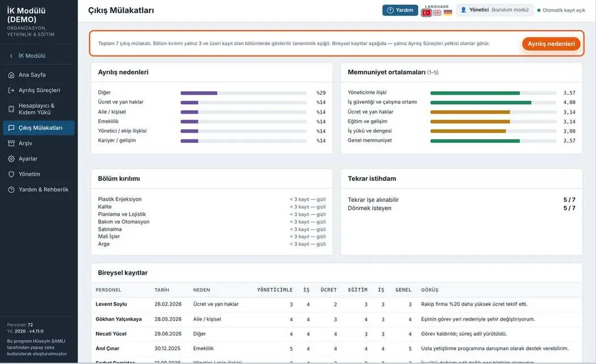Click the Bakım ve Otomasyon department row

click(212, 222)
